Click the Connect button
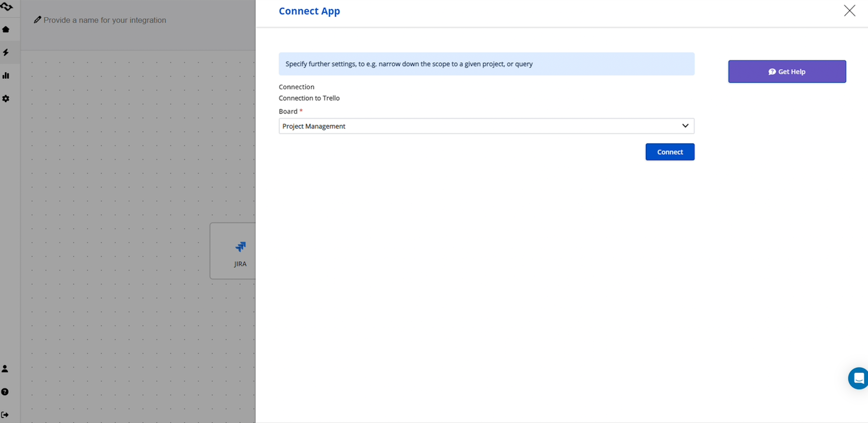The width and height of the screenshot is (868, 423). (x=670, y=152)
